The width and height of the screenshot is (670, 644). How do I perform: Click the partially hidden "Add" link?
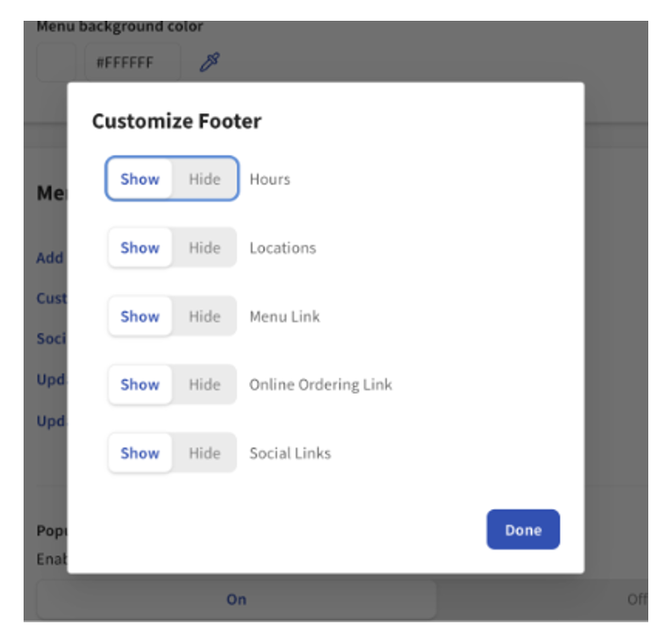tap(50, 258)
